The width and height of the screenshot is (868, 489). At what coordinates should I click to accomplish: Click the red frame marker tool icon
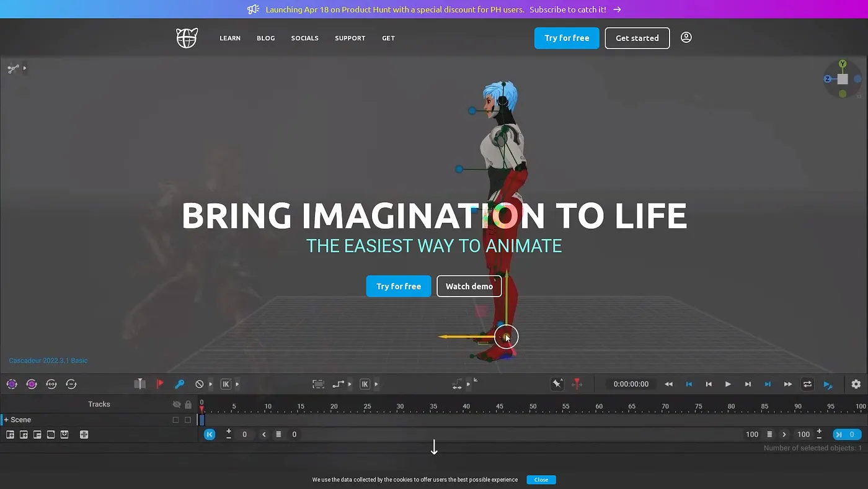tap(577, 384)
